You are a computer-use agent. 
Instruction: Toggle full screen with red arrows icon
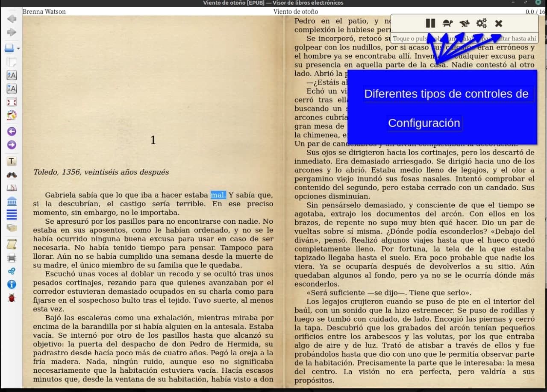coord(12,102)
